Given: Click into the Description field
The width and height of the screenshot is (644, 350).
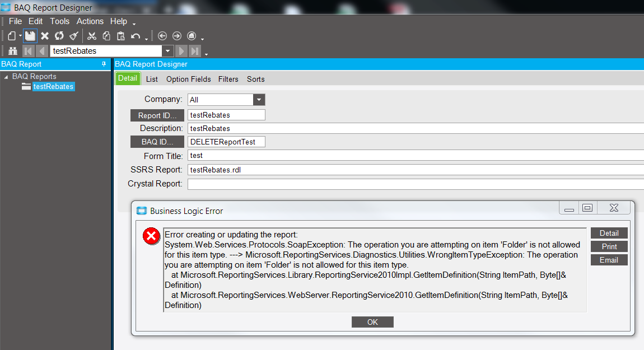Looking at the screenshot, I should tap(416, 128).
